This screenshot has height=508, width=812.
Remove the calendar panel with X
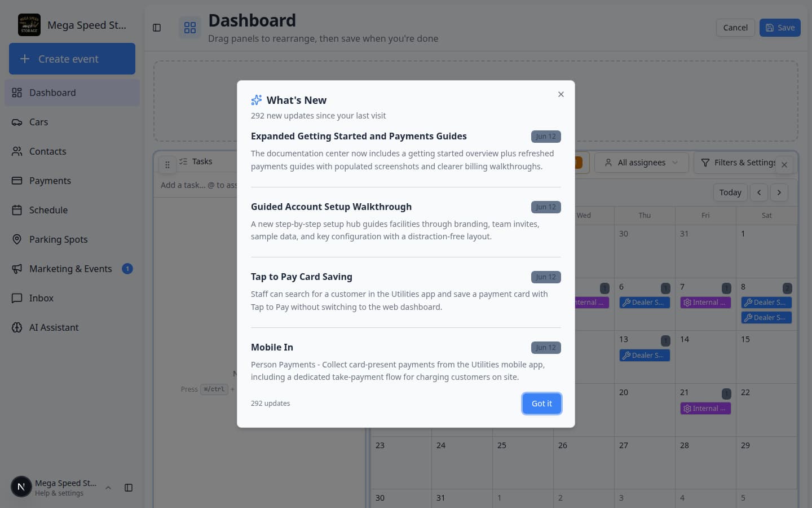(784, 165)
